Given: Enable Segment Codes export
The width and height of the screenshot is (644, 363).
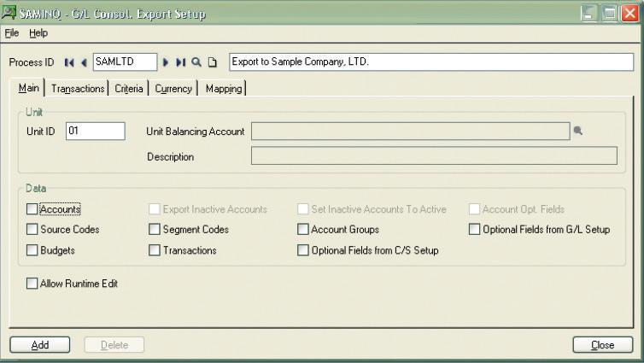Looking at the screenshot, I should click(155, 230).
